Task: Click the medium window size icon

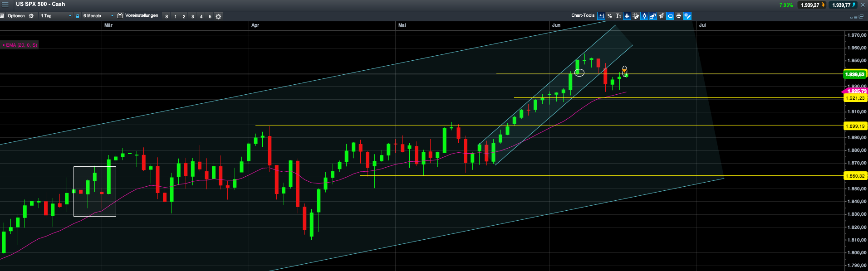Action: point(856,18)
